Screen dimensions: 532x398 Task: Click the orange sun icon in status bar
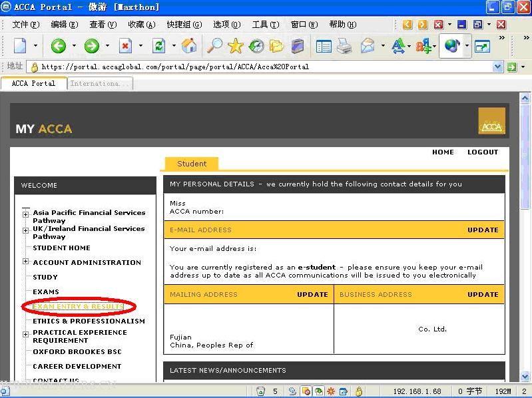[331, 391]
